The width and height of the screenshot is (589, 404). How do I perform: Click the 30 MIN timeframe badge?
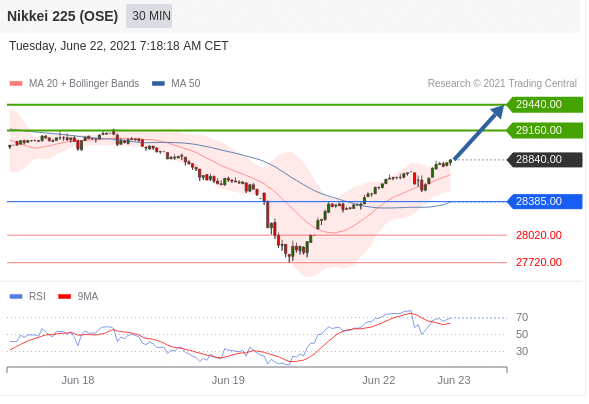[149, 16]
